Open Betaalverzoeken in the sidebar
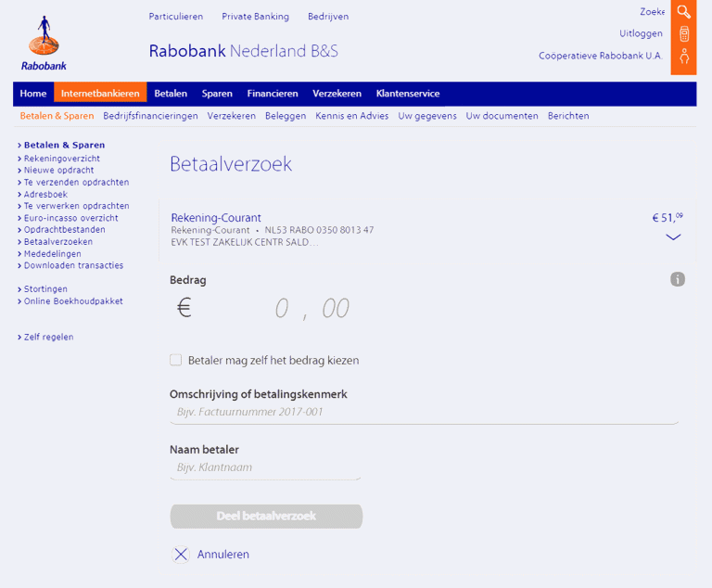The height and width of the screenshot is (588, 712). (x=58, y=242)
